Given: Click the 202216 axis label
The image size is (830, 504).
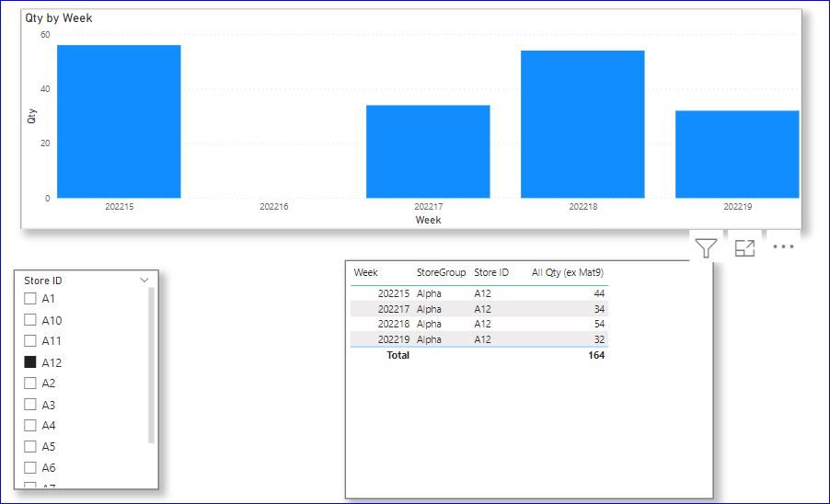Looking at the screenshot, I should 273,206.
